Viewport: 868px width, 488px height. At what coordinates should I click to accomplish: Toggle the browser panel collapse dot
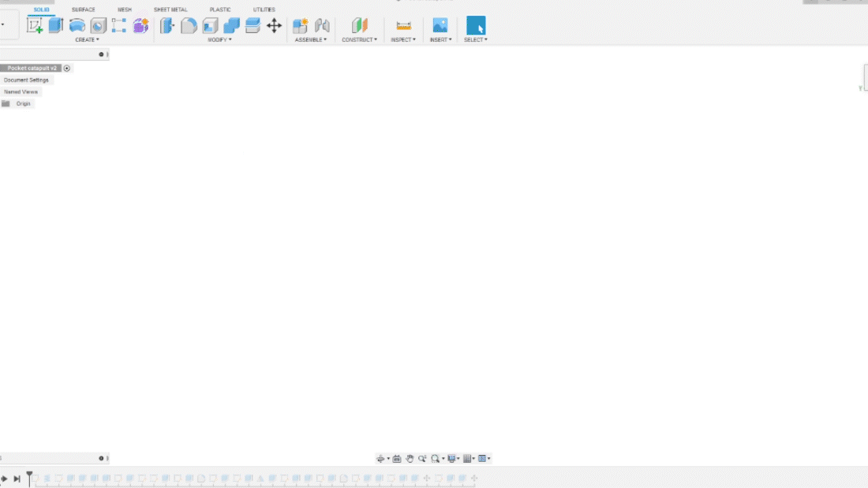tap(101, 54)
